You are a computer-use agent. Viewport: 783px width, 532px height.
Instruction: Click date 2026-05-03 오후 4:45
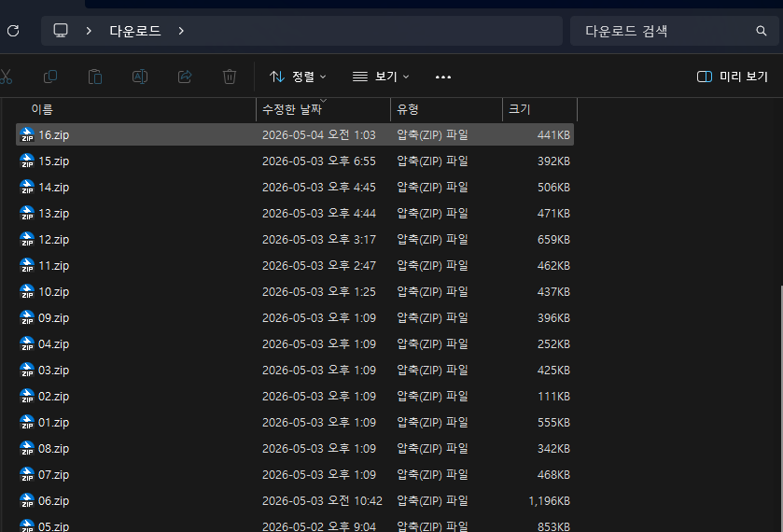tap(318, 188)
